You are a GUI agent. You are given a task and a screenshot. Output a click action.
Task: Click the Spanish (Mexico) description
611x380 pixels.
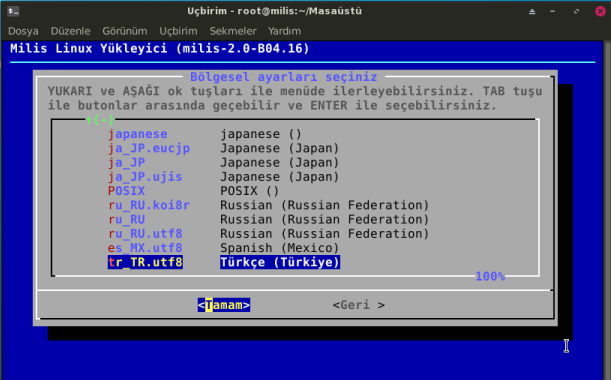pyautogui.click(x=279, y=248)
